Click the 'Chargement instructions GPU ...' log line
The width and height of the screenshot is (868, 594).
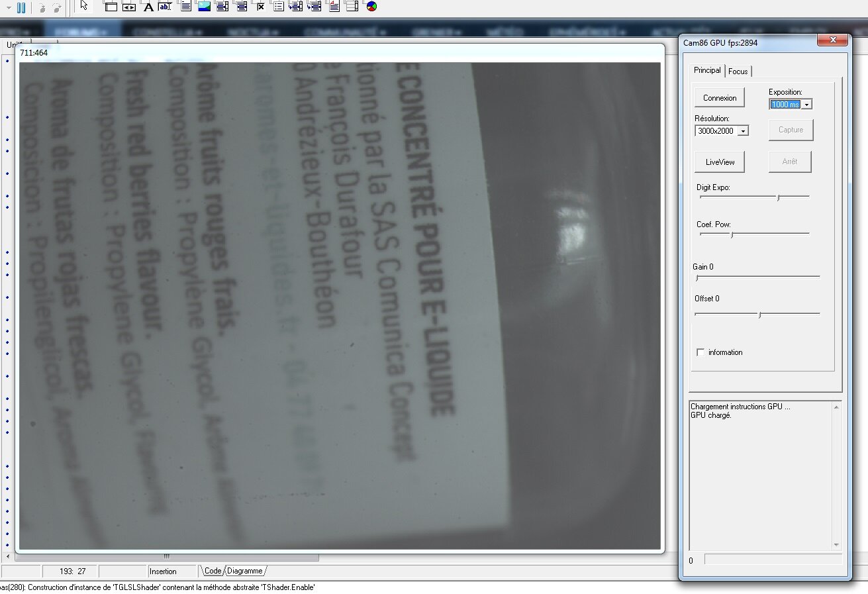(740, 407)
